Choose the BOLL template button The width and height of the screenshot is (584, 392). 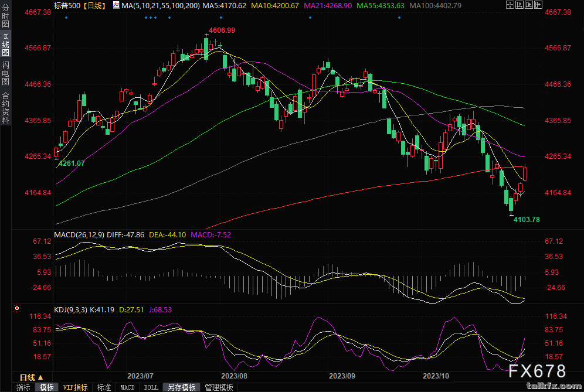(151, 387)
